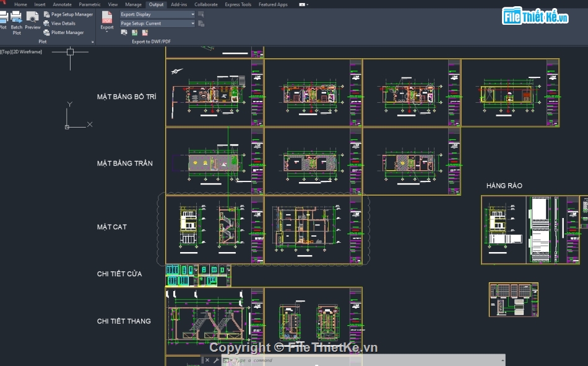Select the View ribbon tab
This screenshot has width=588, height=366.
(x=113, y=4)
